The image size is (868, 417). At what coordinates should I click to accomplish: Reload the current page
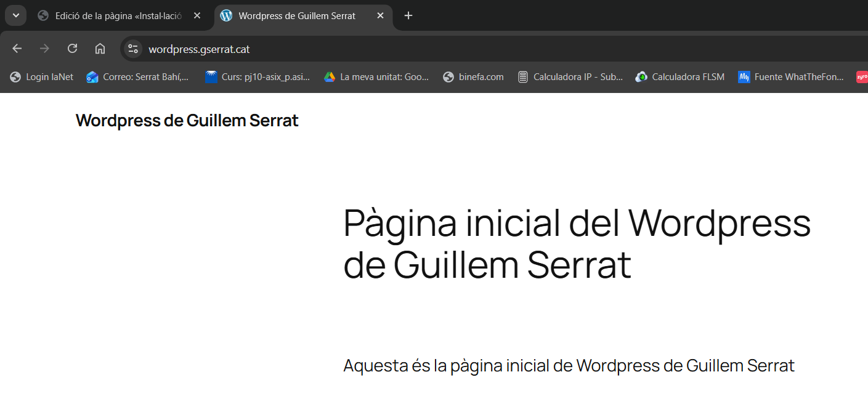[72, 49]
